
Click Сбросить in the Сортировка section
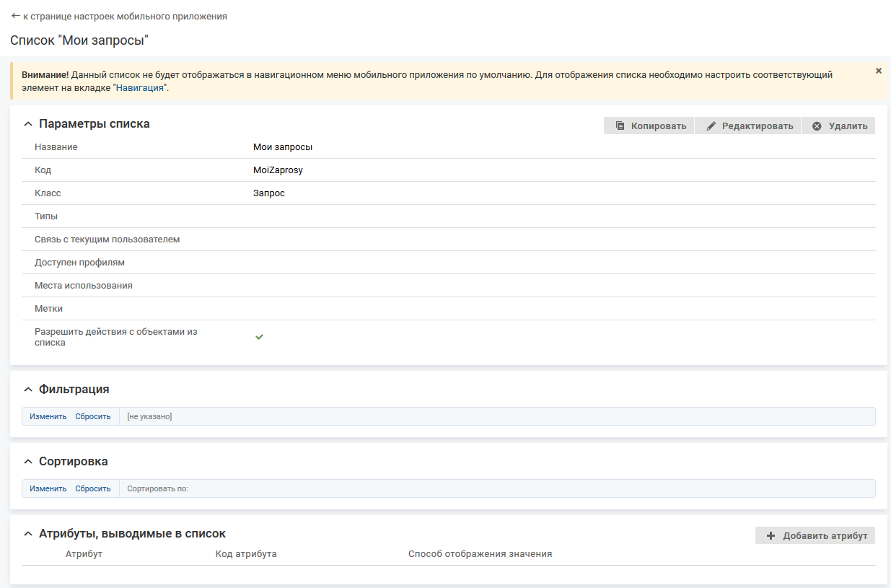(x=93, y=488)
